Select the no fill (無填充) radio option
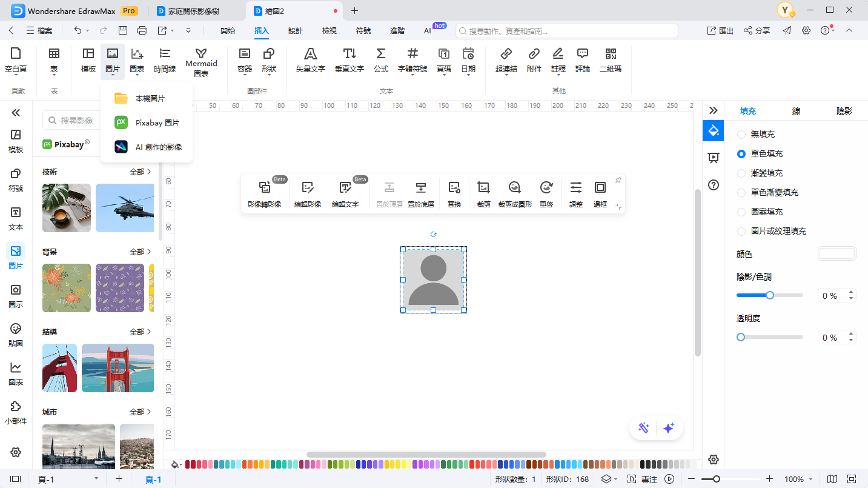 point(741,135)
